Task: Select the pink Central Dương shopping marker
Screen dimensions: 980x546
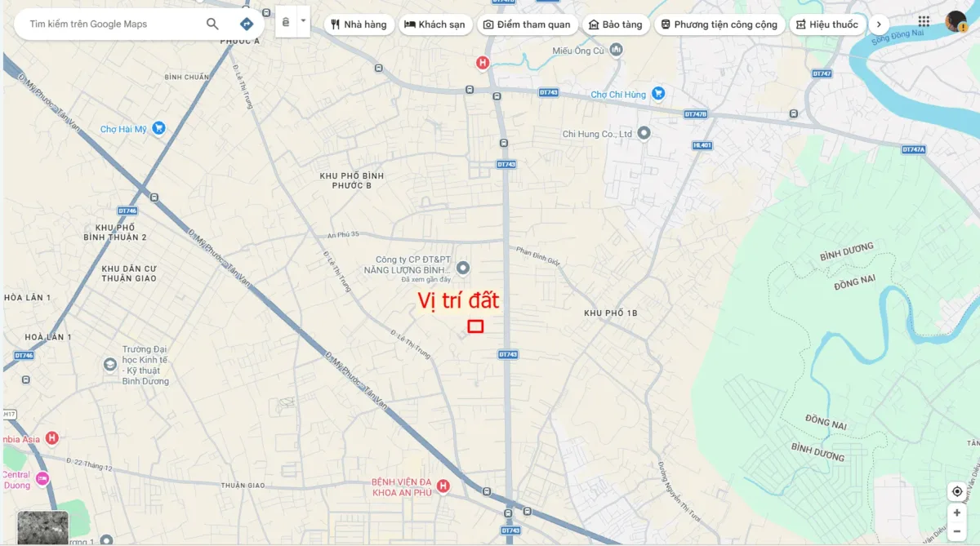Action: (x=42, y=478)
